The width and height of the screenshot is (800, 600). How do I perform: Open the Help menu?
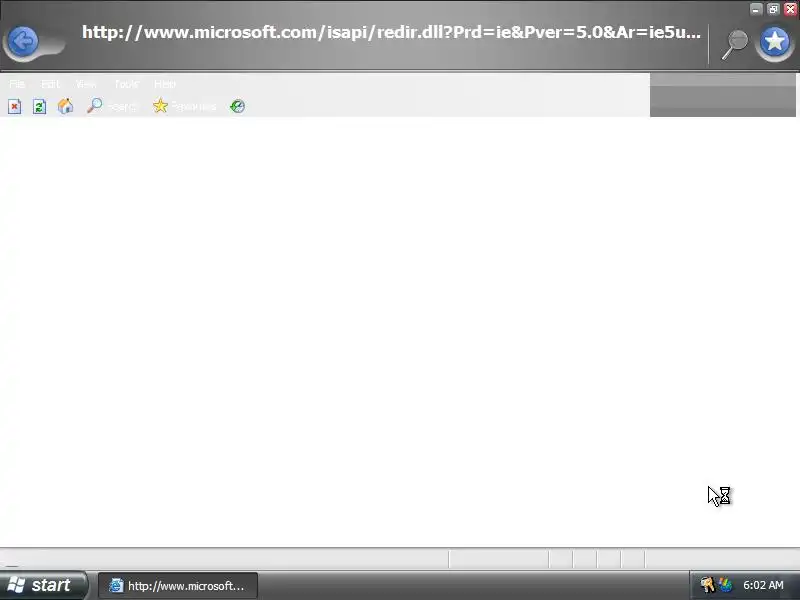click(x=165, y=84)
